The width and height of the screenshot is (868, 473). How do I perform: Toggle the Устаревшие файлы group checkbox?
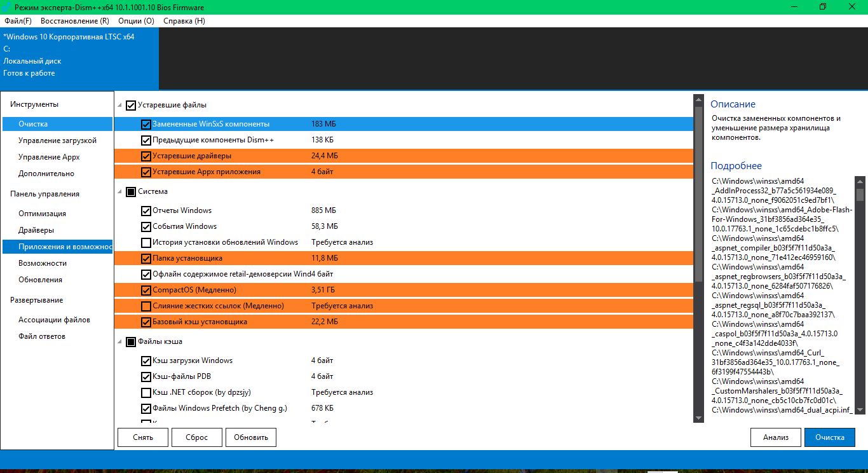(x=131, y=105)
